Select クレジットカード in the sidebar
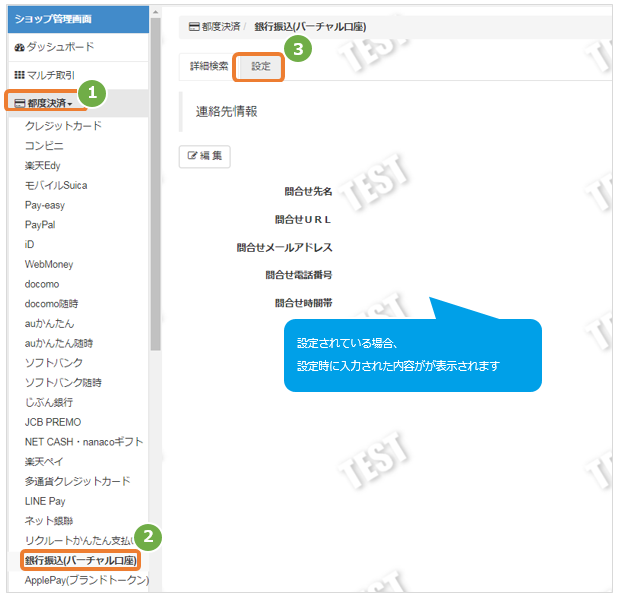 63,126
